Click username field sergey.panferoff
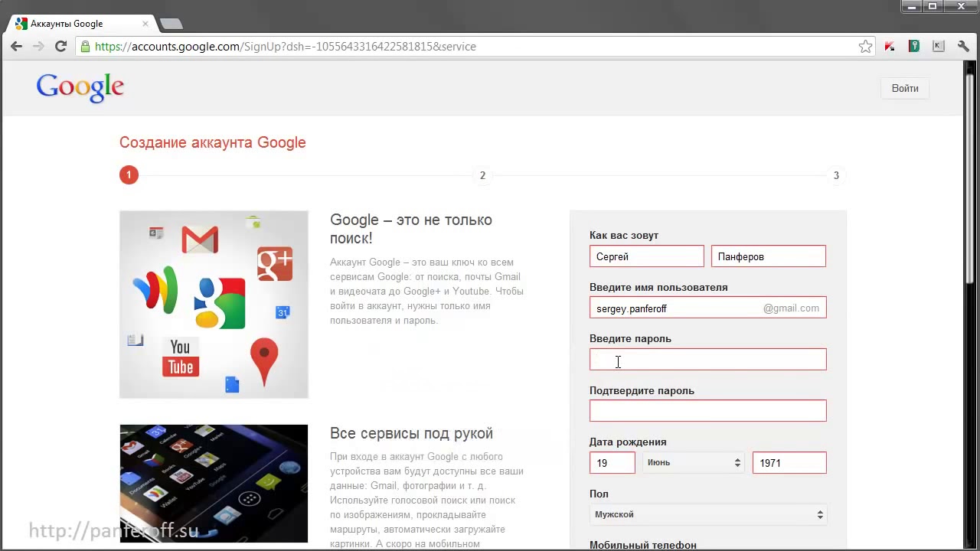Screen dimensions: 980x551 click(x=708, y=308)
